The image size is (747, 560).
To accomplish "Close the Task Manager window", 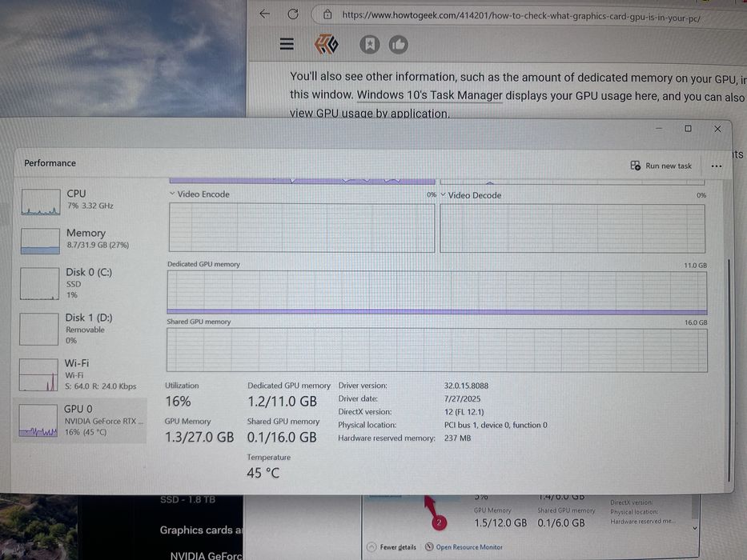I will [717, 129].
